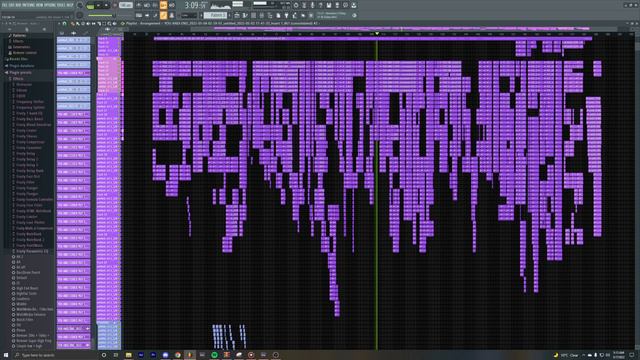Open Spotify from the taskbar
The width and height of the screenshot is (640, 360).
click(214, 355)
